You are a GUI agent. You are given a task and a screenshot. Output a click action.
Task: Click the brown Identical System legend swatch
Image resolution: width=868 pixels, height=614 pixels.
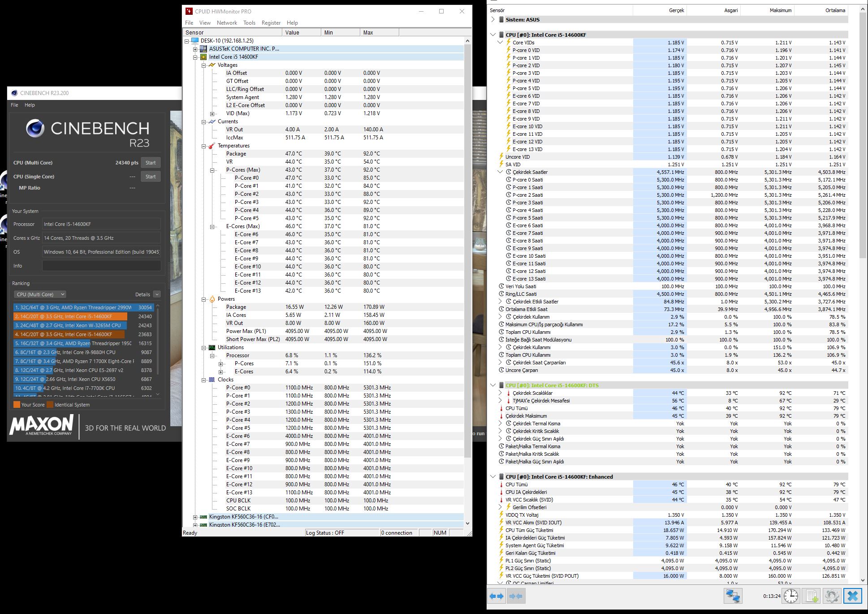(x=50, y=405)
